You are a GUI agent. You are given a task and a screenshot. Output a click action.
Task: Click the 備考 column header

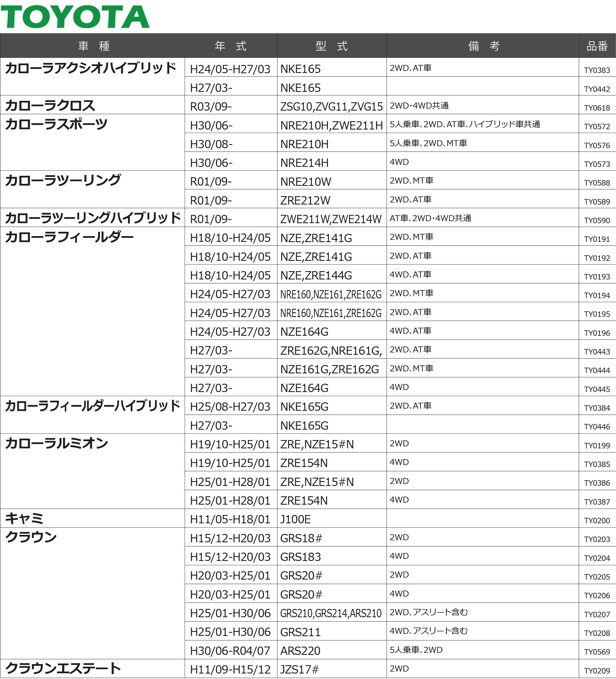tap(484, 46)
